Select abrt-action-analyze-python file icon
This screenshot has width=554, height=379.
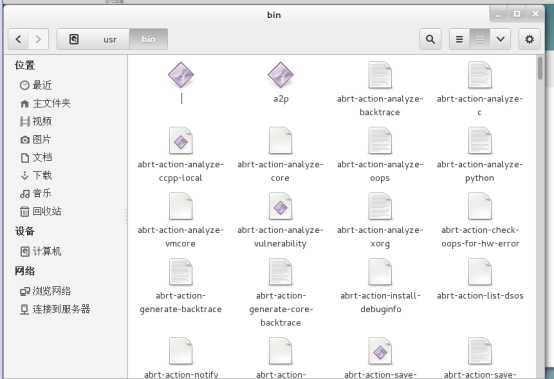point(480,141)
